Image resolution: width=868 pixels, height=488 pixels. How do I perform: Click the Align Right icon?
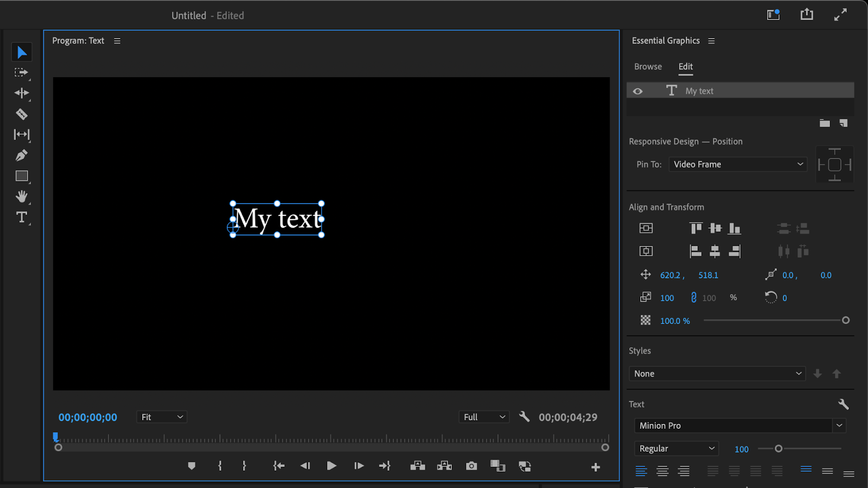(x=735, y=251)
